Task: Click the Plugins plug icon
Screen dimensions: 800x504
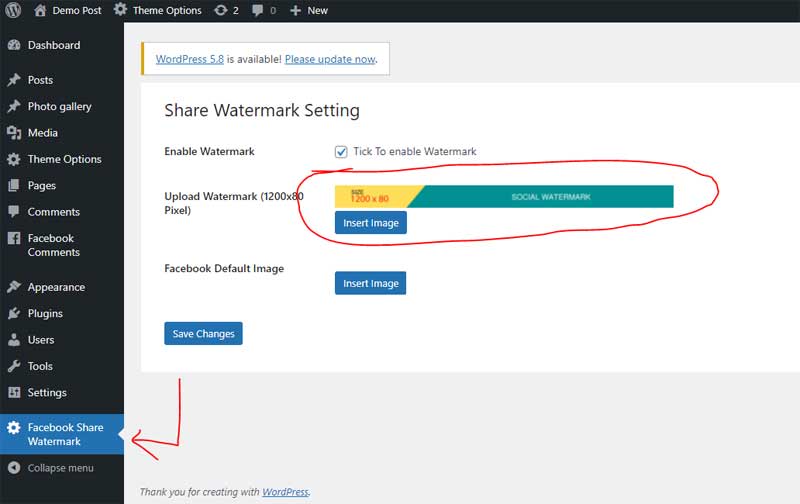Action: point(14,314)
